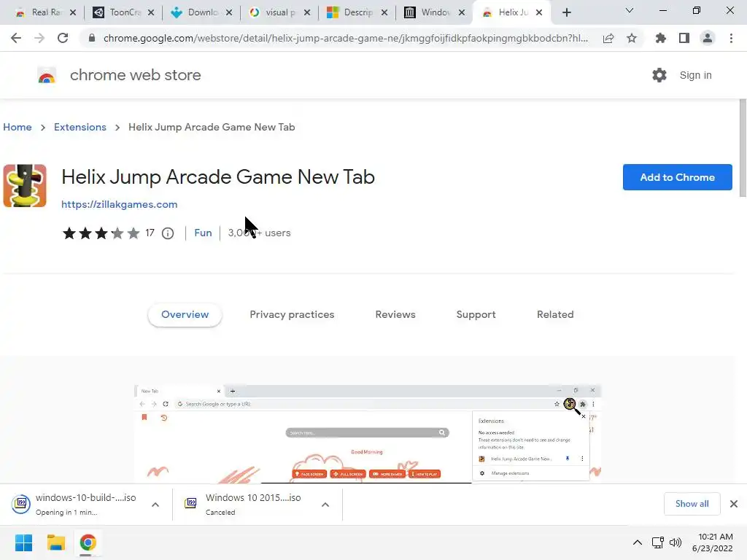Screen dimensions: 747x560
Task: Open the Chrome profile avatar
Action: [x=708, y=38]
